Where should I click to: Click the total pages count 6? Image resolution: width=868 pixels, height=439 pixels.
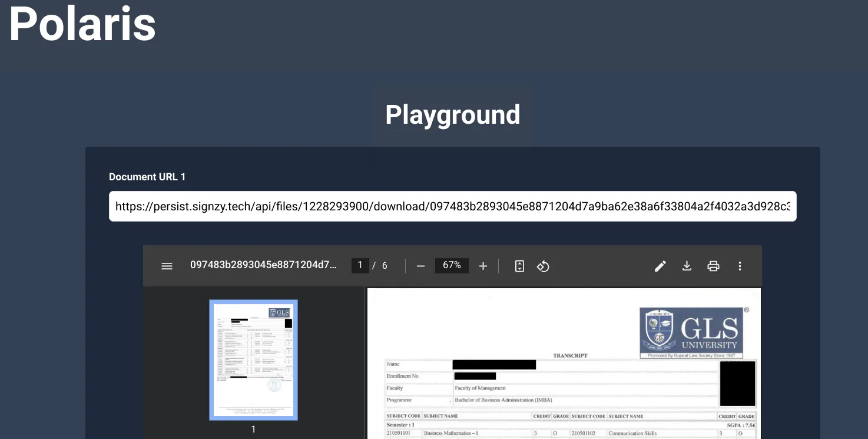pos(385,266)
